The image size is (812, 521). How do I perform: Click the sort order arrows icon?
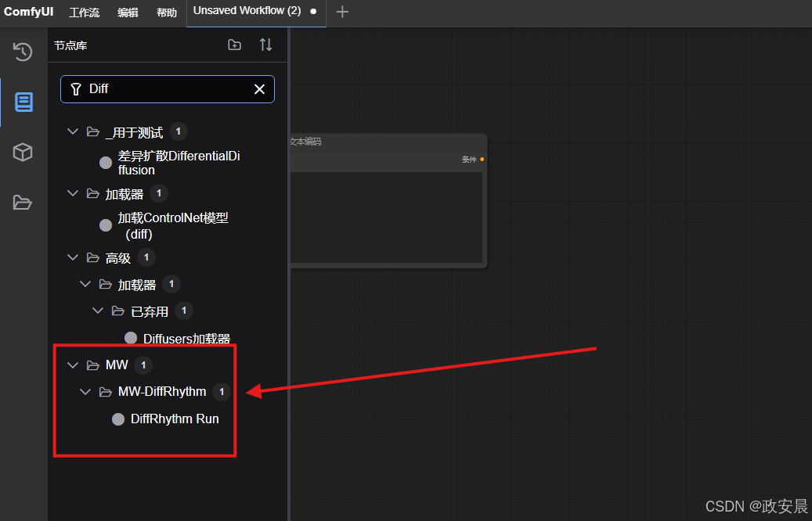click(x=265, y=45)
